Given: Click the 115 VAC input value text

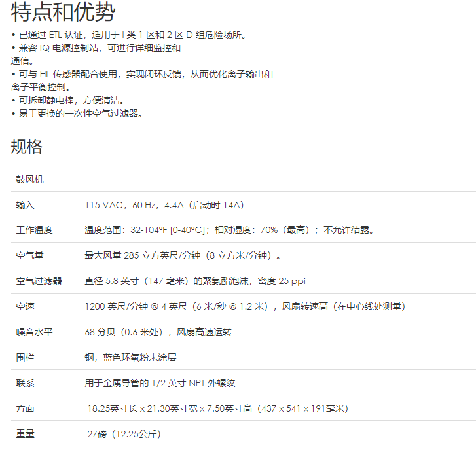Looking at the screenshot, I should pyautogui.click(x=164, y=205).
